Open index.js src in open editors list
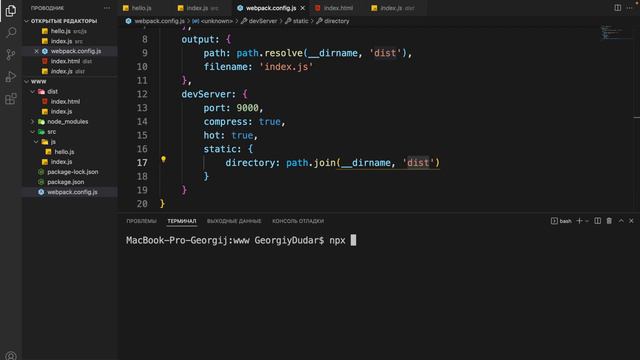640x360 pixels. coord(70,41)
